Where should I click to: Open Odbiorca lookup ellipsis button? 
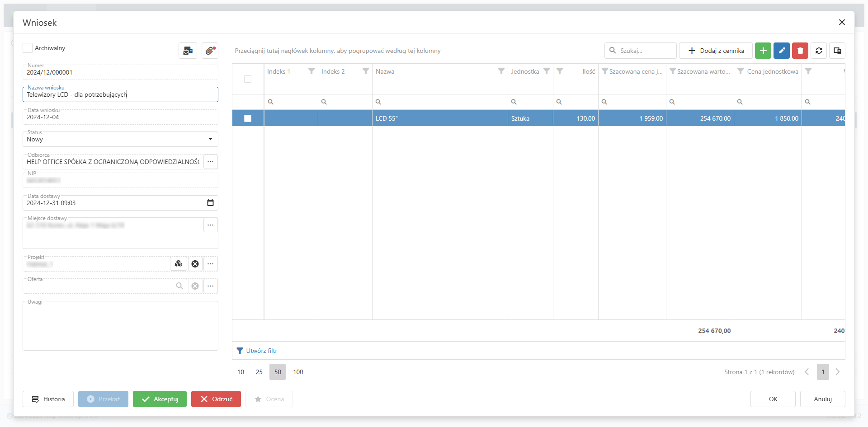(210, 162)
